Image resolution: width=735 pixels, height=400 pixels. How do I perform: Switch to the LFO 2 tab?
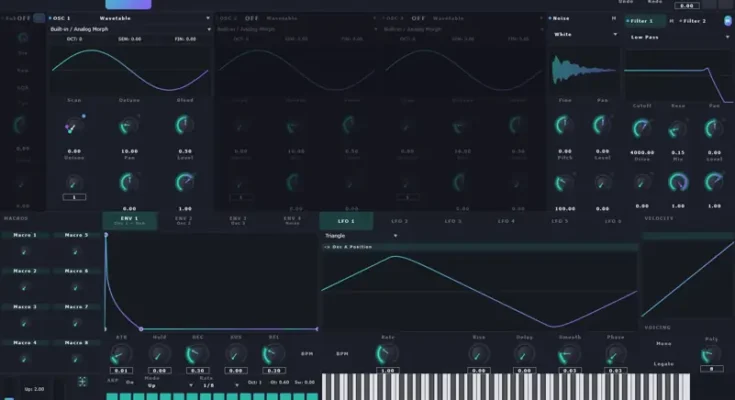(399, 221)
